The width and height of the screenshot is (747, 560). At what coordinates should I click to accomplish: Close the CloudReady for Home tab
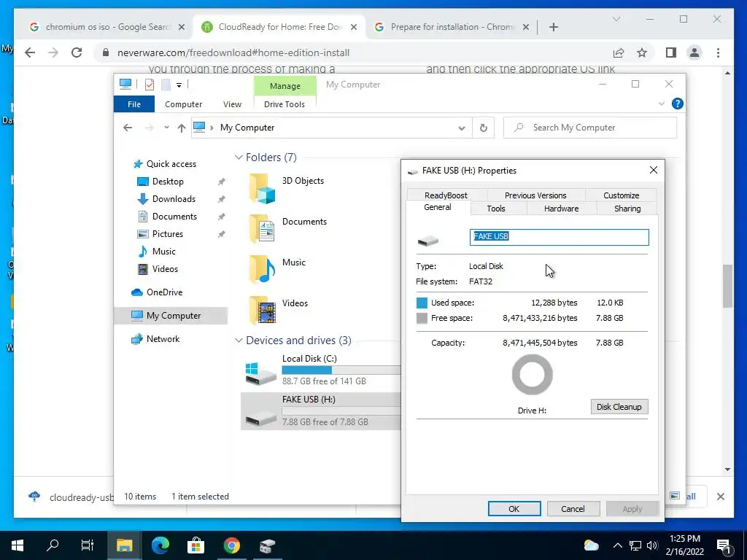pos(354,27)
